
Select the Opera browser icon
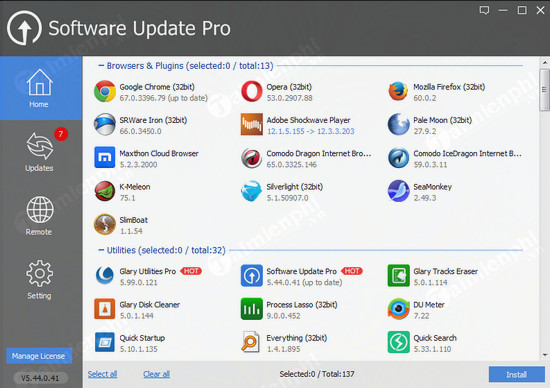pos(251,91)
